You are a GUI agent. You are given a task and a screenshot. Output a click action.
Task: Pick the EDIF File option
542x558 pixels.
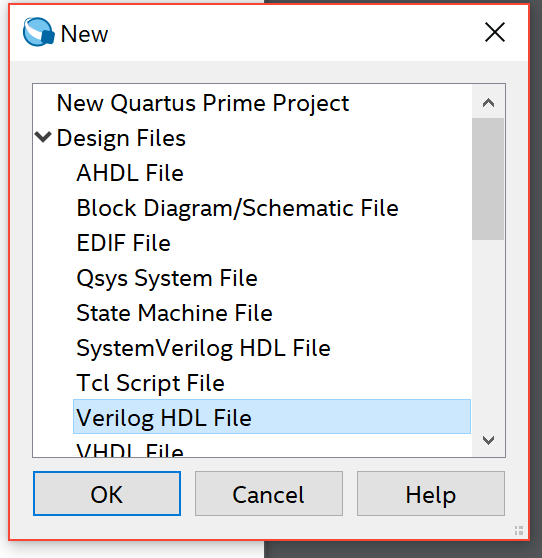[123, 243]
